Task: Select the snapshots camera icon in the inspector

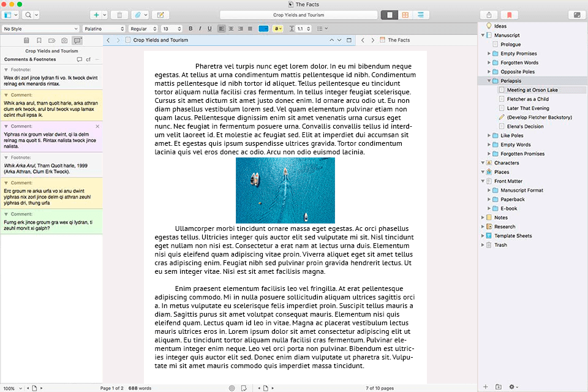Action: click(64, 40)
